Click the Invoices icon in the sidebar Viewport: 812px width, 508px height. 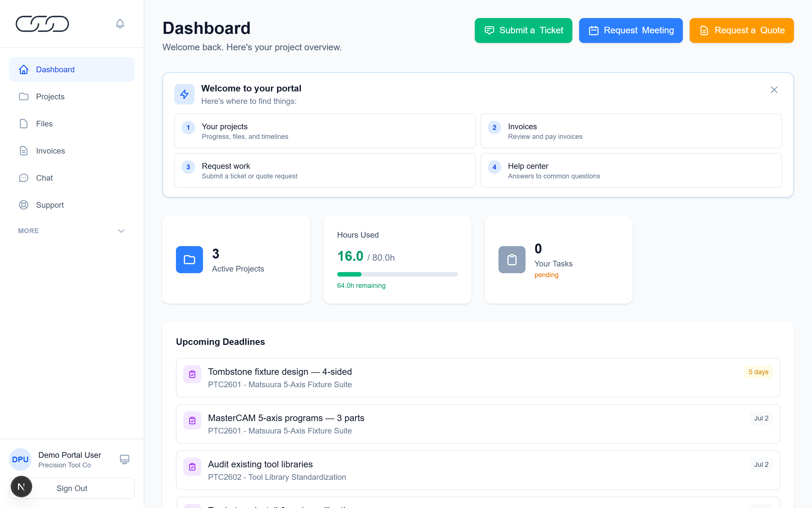(23, 151)
